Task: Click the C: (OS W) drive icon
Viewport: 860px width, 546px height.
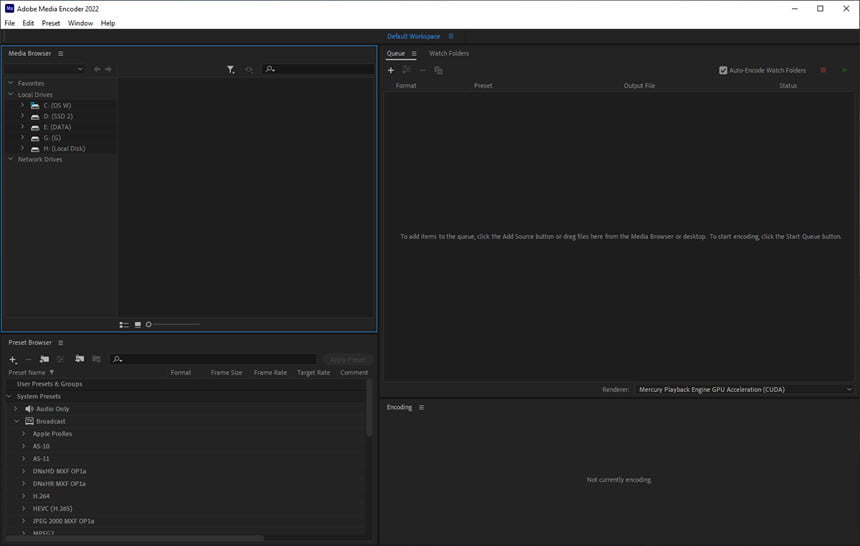Action: tap(35, 105)
